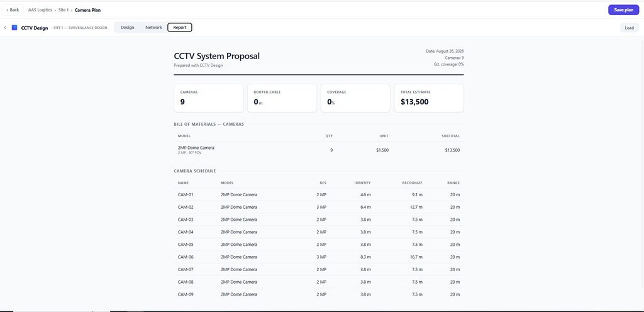Click the RANGE column header
This screenshot has height=312, width=644.
(x=453, y=182)
